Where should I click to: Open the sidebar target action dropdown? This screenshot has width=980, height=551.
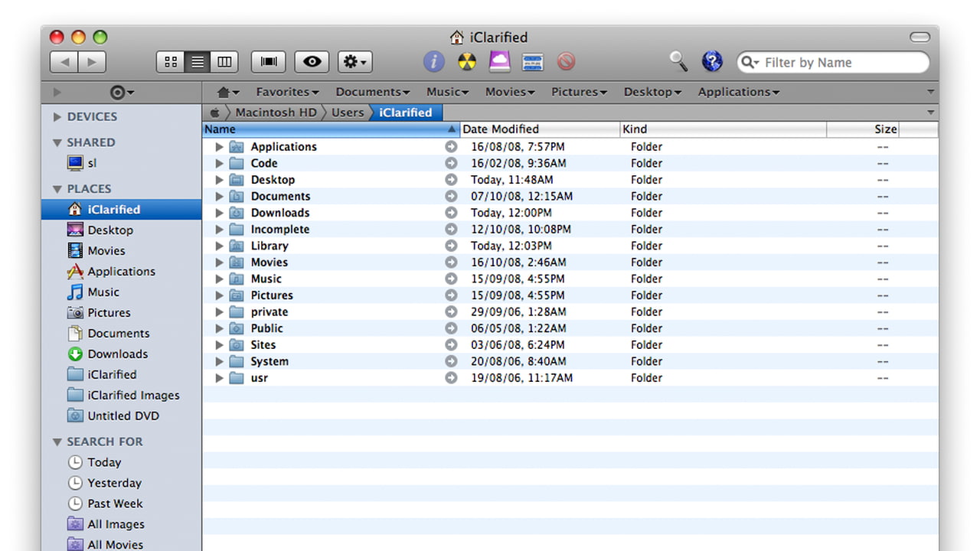click(x=122, y=92)
